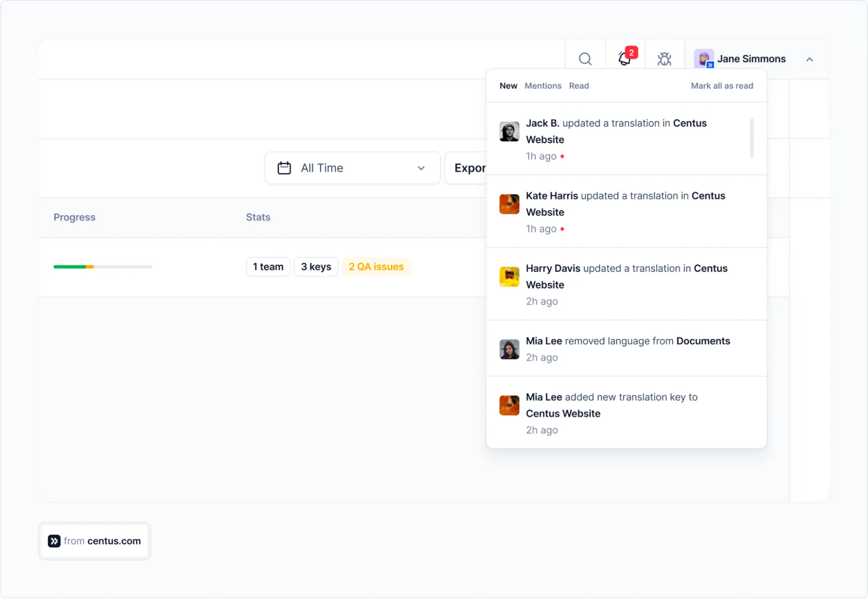The height and width of the screenshot is (599, 868).
Task: Select the Centus logo in the footer badge
Action: pos(54,541)
